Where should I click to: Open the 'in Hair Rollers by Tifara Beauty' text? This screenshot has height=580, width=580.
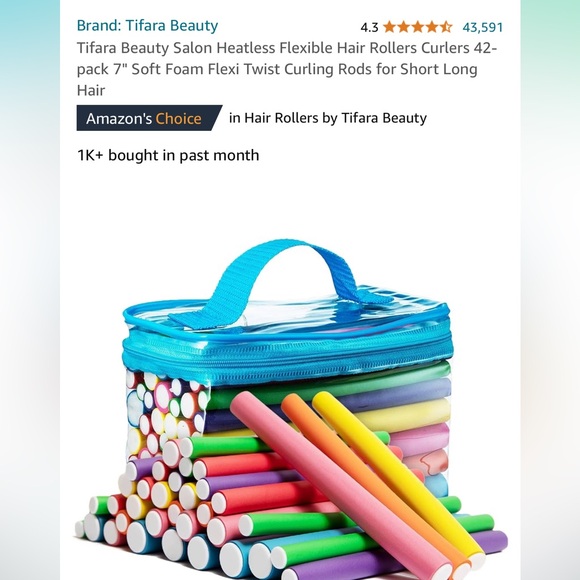pos(328,118)
